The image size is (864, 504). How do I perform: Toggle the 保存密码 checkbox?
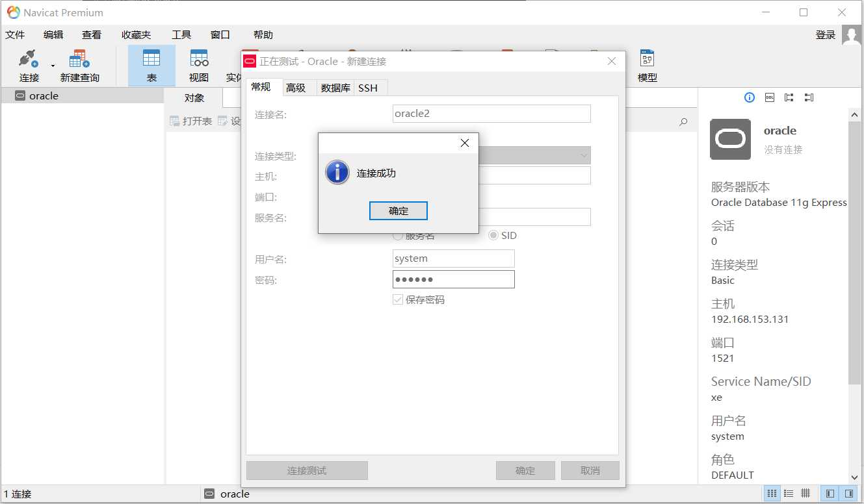point(398,300)
